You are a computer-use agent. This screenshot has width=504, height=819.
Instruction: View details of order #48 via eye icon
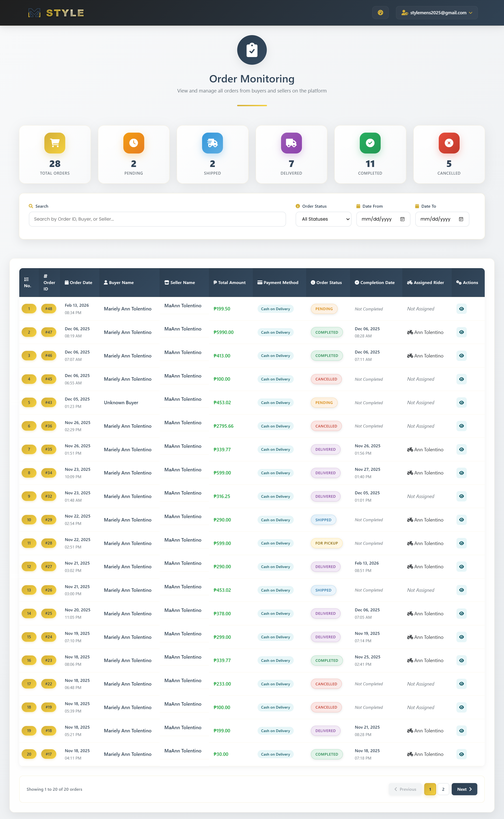click(461, 309)
